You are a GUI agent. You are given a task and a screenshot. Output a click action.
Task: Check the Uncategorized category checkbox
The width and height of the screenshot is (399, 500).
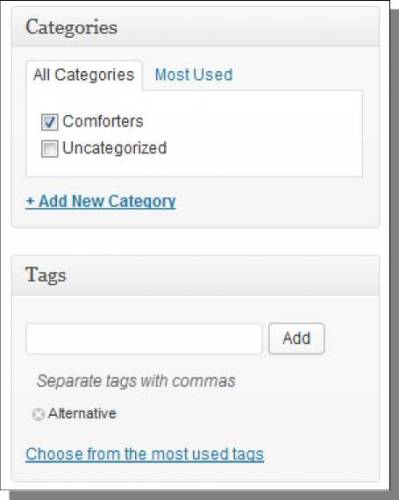pos(49,148)
